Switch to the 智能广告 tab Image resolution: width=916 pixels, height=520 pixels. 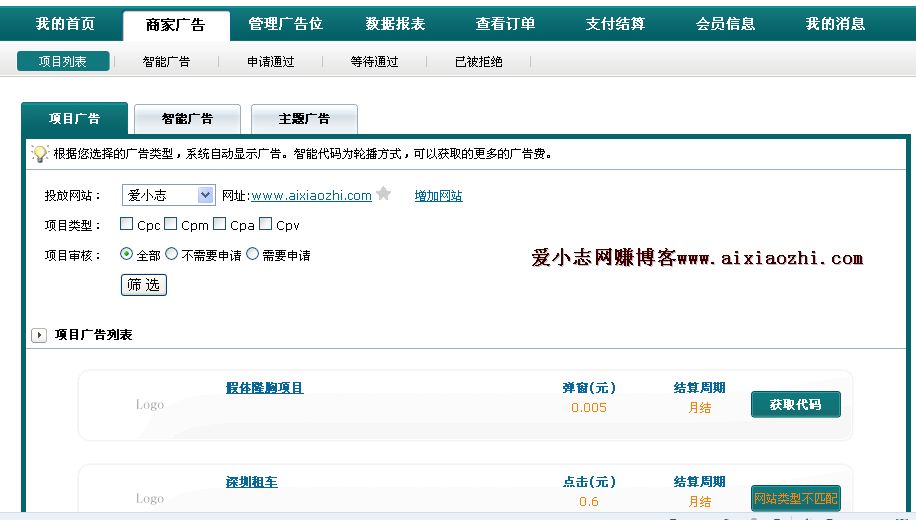click(x=187, y=119)
